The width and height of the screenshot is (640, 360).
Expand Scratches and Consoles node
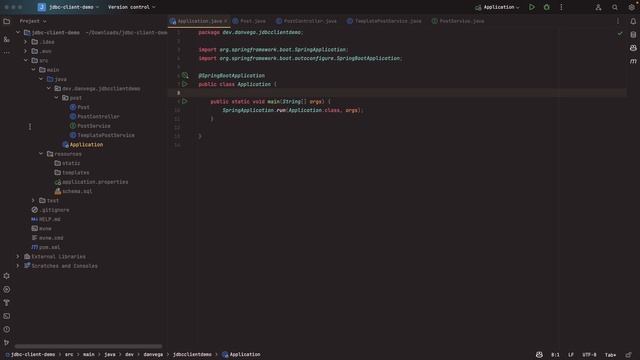pyautogui.click(x=18, y=266)
